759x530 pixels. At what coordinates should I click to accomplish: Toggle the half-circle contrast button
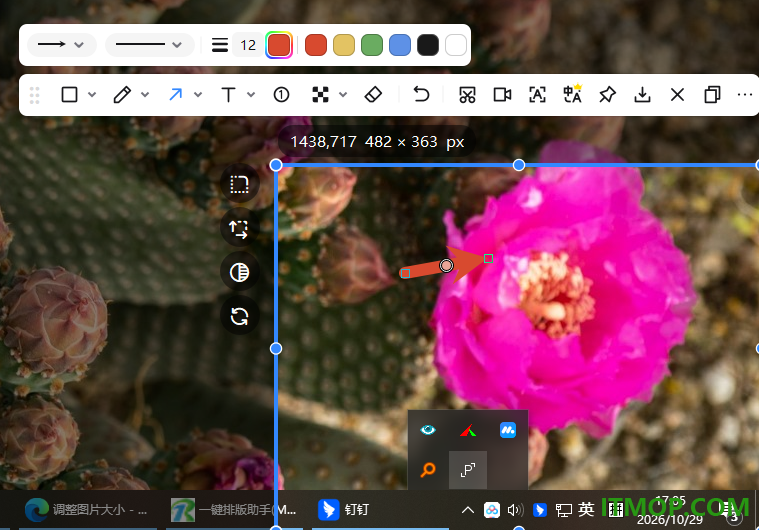coord(240,273)
